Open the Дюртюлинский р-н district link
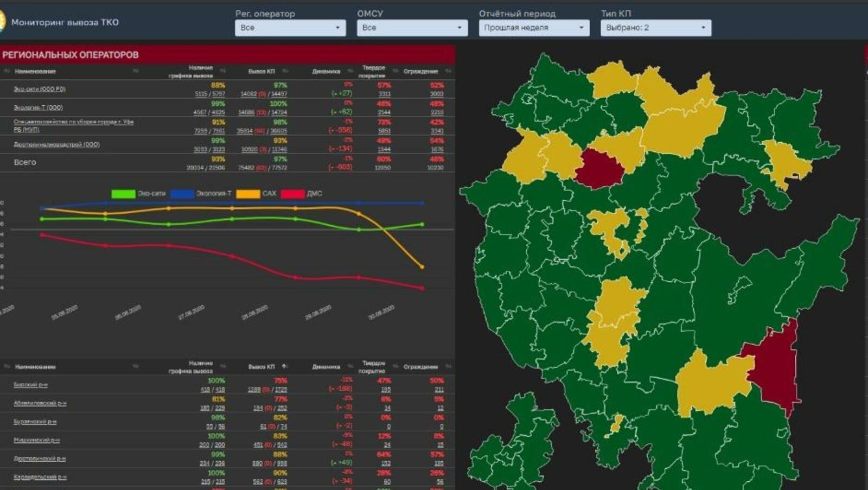Image resolution: width=868 pixels, height=490 pixels. pyautogui.click(x=40, y=459)
